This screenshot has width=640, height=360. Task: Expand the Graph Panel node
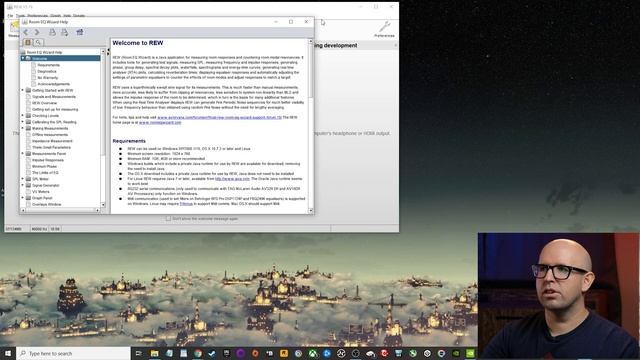click(23, 198)
